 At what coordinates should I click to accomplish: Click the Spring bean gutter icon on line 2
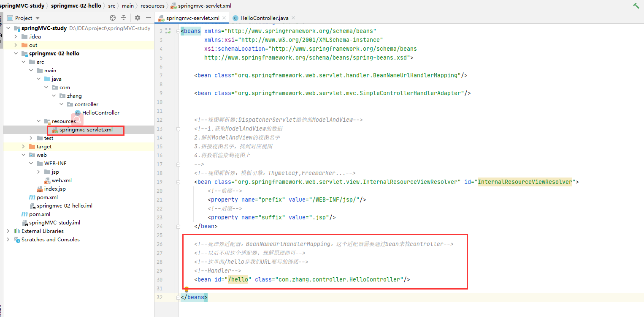pos(168,31)
